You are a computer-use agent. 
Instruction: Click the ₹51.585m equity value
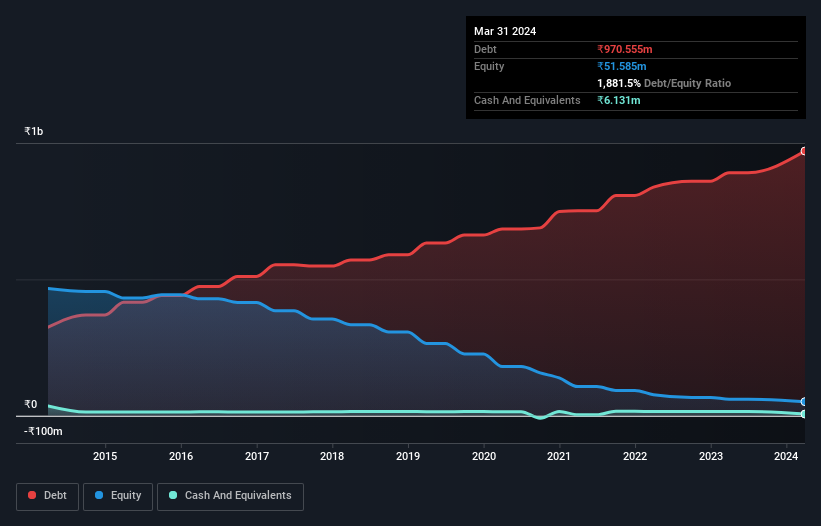click(622, 66)
